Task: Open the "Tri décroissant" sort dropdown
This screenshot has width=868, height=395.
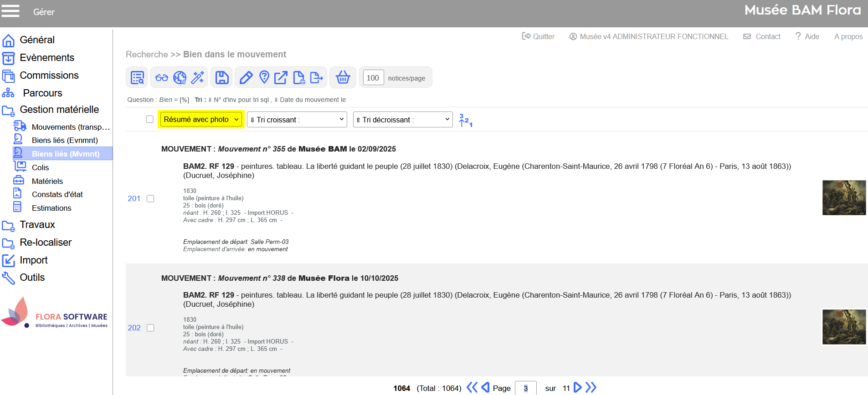Action: (403, 120)
